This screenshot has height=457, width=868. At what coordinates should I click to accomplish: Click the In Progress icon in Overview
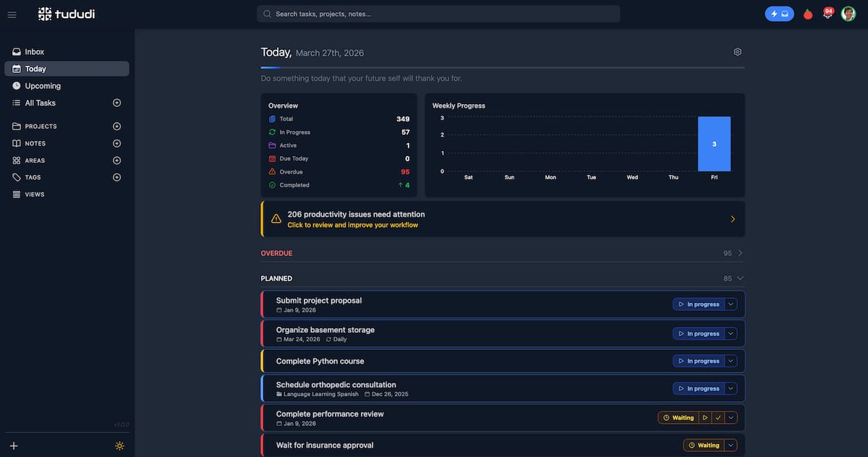coord(273,132)
